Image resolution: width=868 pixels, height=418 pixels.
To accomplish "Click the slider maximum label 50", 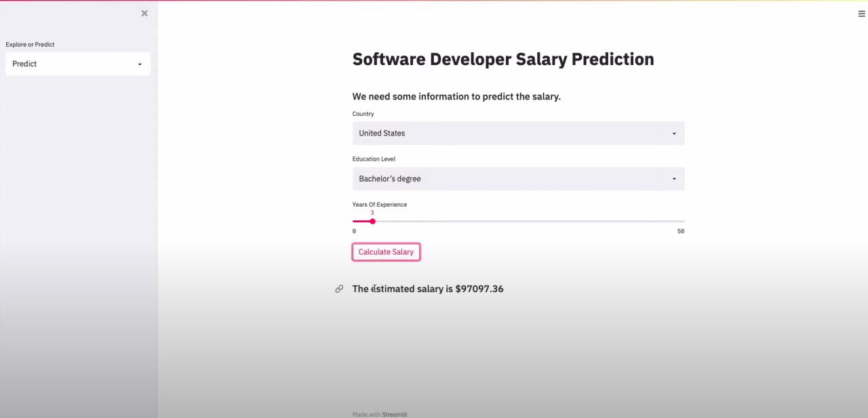I will point(681,232).
